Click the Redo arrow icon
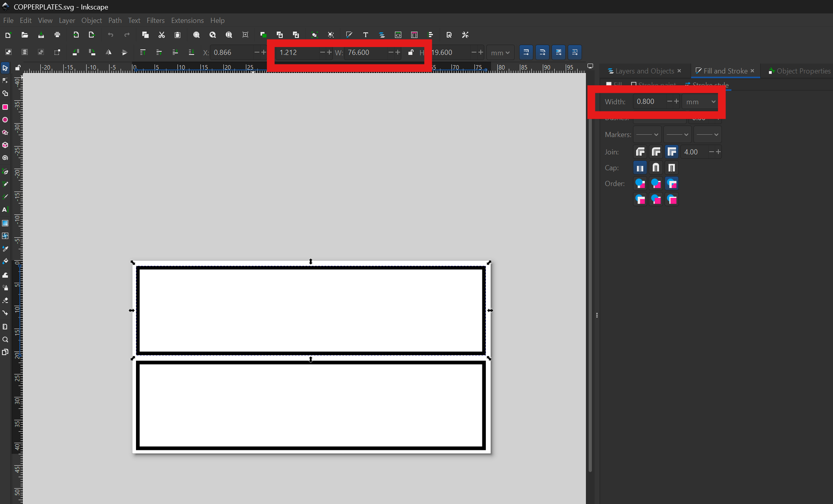Screen dimensions: 833x504 pos(127,35)
